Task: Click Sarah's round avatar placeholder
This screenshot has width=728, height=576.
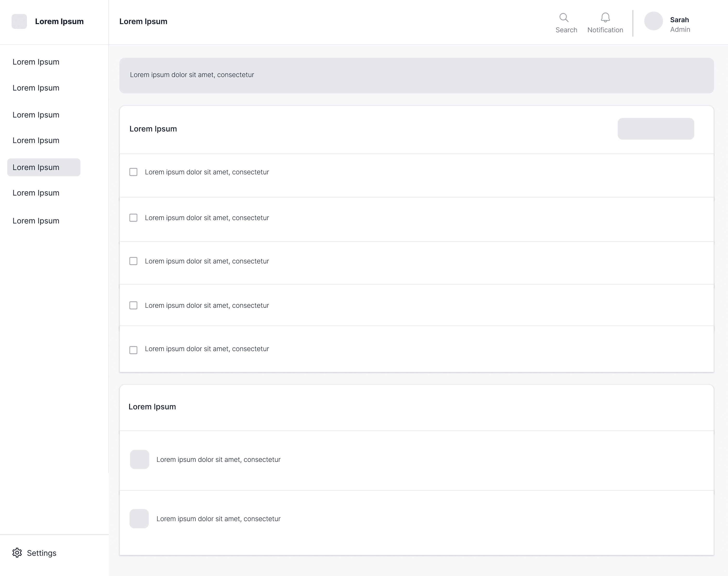Action: (x=653, y=21)
